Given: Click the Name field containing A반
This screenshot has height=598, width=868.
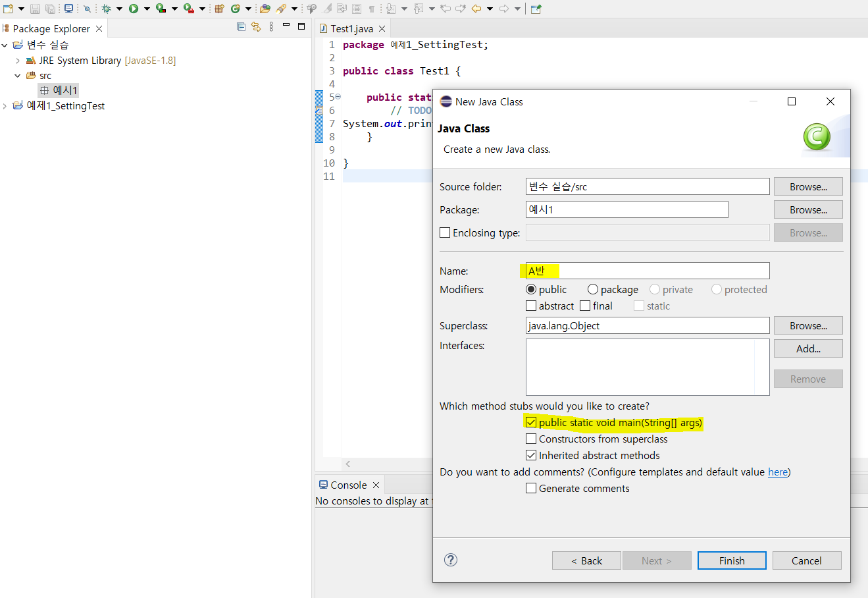Looking at the screenshot, I should [648, 271].
